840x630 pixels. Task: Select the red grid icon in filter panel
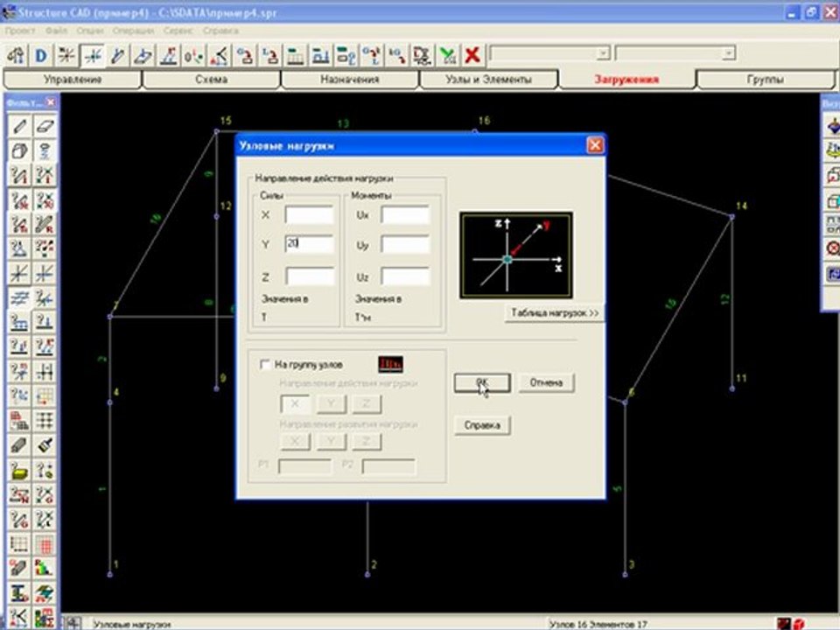pyautogui.click(x=45, y=545)
